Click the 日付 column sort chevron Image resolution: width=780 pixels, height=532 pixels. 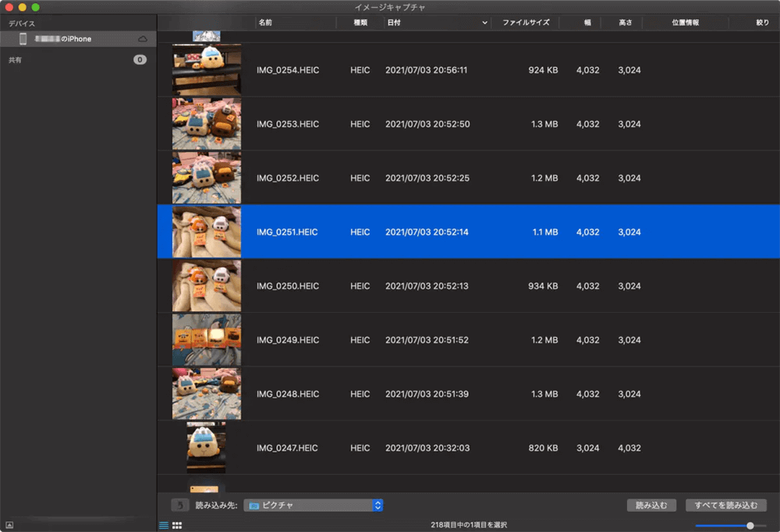point(484,23)
